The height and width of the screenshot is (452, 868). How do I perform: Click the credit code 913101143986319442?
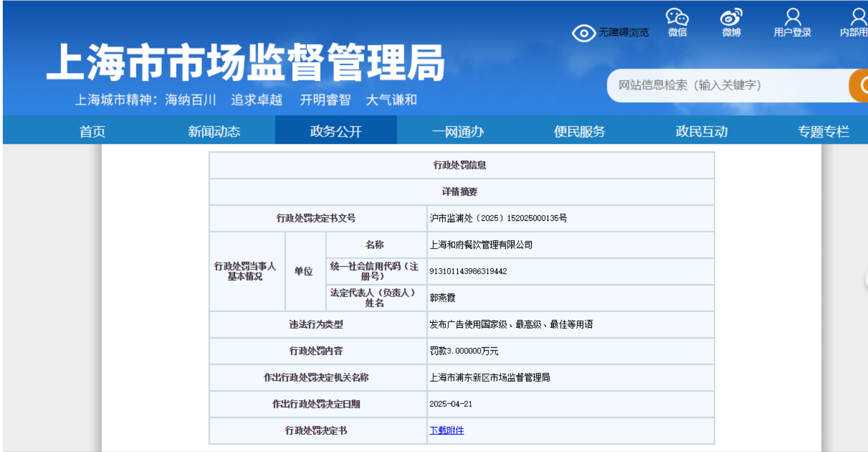(468, 271)
